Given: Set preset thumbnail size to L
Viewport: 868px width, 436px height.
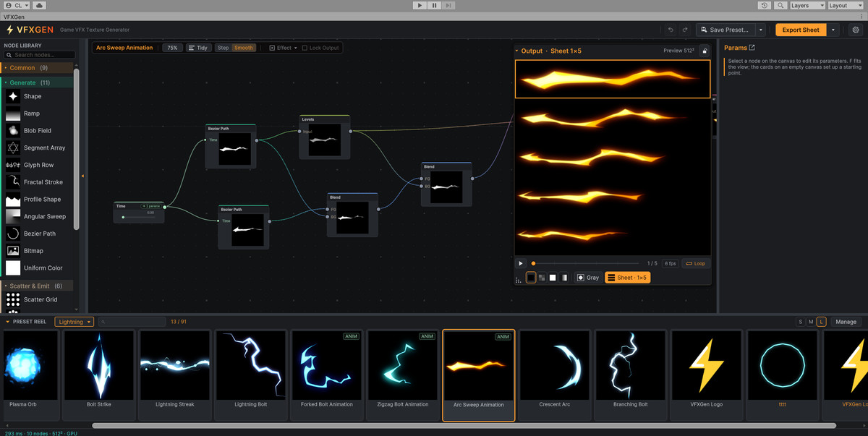Looking at the screenshot, I should [x=822, y=322].
